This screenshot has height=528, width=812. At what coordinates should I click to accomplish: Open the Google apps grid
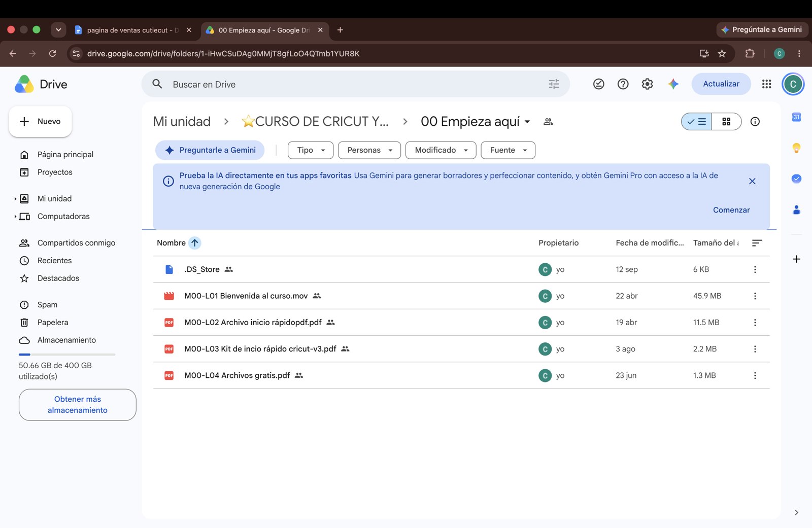click(766, 84)
